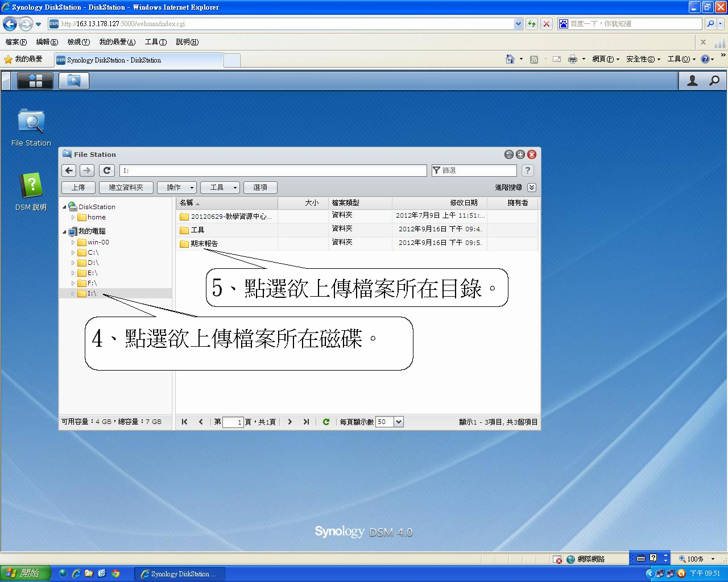Click the IE stop button
728x582 pixels.
[x=547, y=24]
